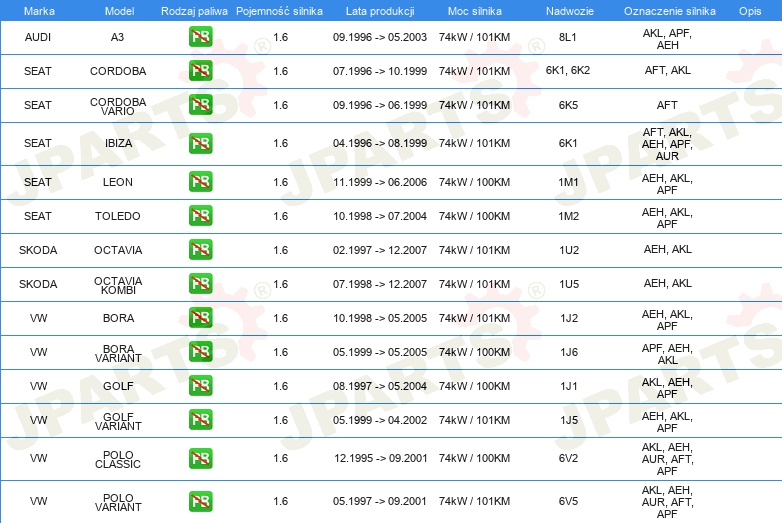Click body code 6V2

point(568,458)
